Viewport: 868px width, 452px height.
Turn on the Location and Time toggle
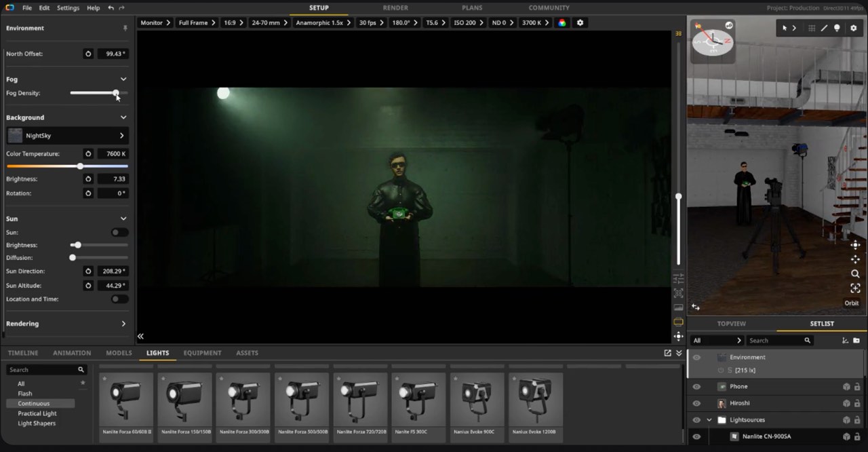coord(119,299)
